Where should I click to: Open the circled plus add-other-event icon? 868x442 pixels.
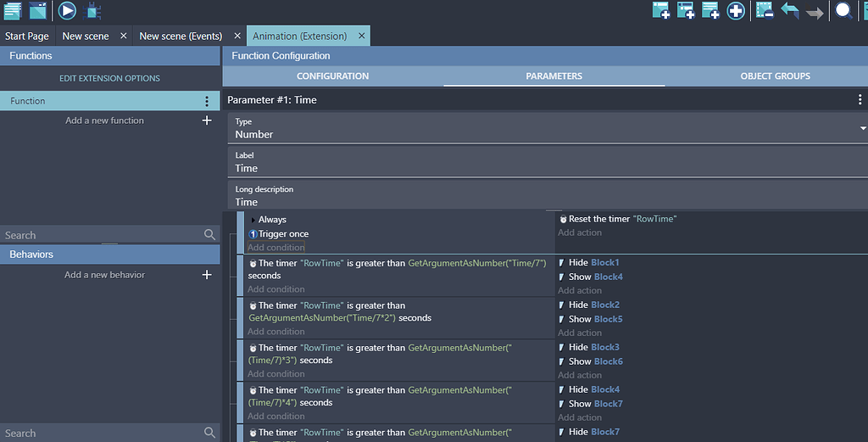tap(736, 10)
